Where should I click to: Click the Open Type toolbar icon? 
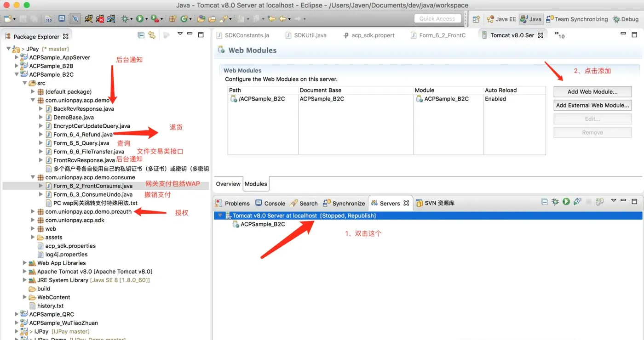click(x=201, y=19)
